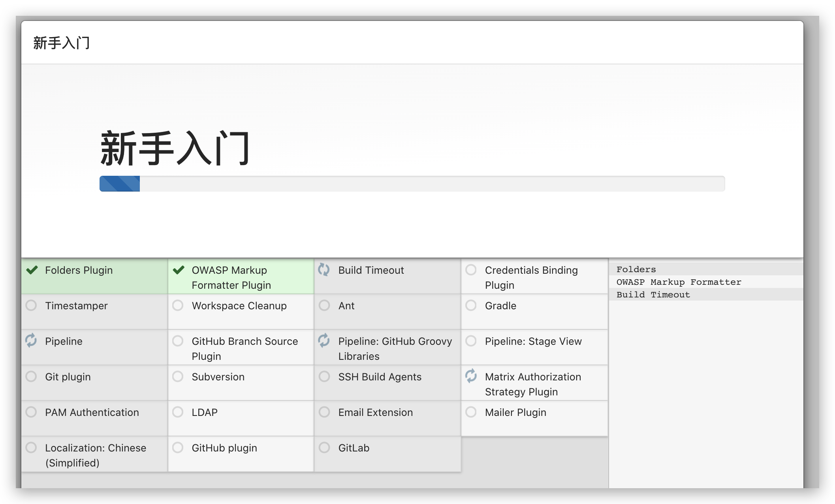Click the pending circle beside GitLab

[324, 448]
